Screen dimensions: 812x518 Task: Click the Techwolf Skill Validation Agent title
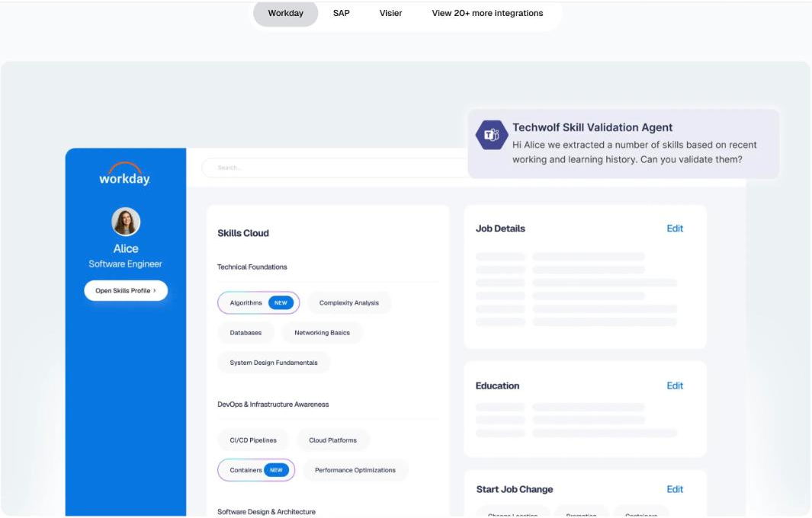592,127
